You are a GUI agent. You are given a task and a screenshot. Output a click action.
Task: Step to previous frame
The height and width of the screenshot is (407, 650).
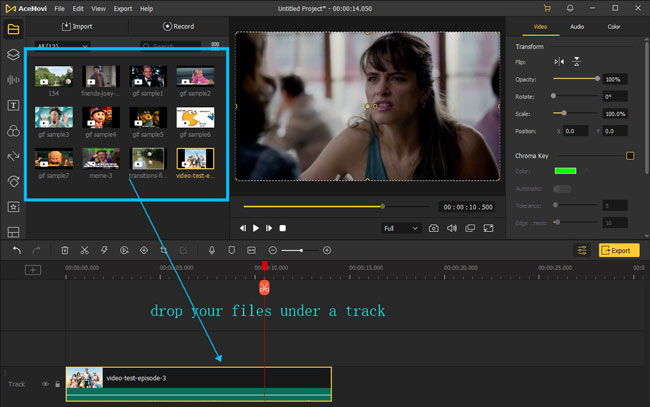pyautogui.click(x=243, y=228)
